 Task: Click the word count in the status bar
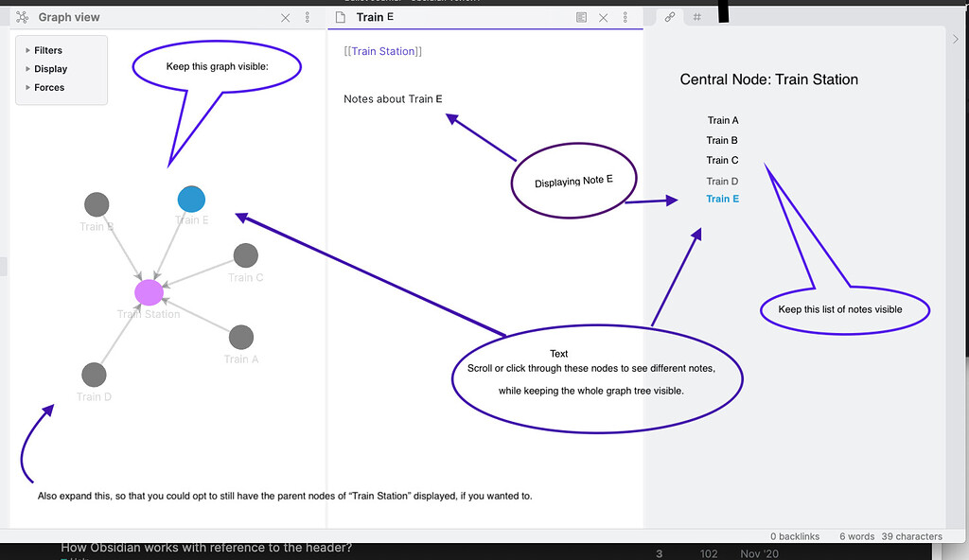(x=855, y=536)
